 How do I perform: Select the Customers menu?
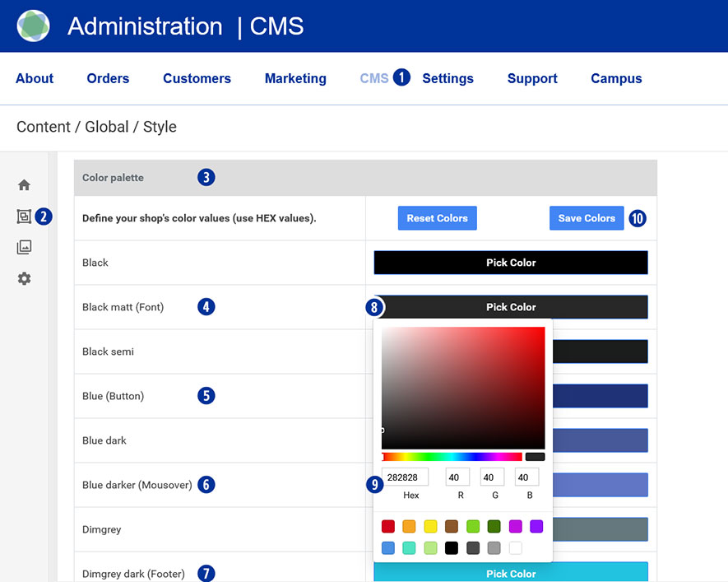pyautogui.click(x=197, y=79)
